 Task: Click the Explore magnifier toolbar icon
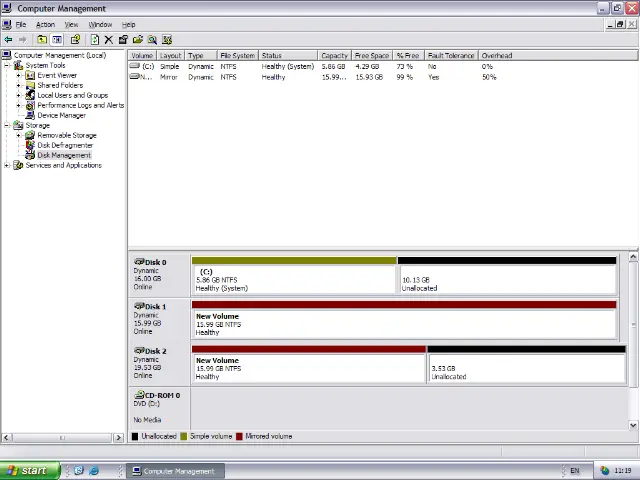coord(152,40)
